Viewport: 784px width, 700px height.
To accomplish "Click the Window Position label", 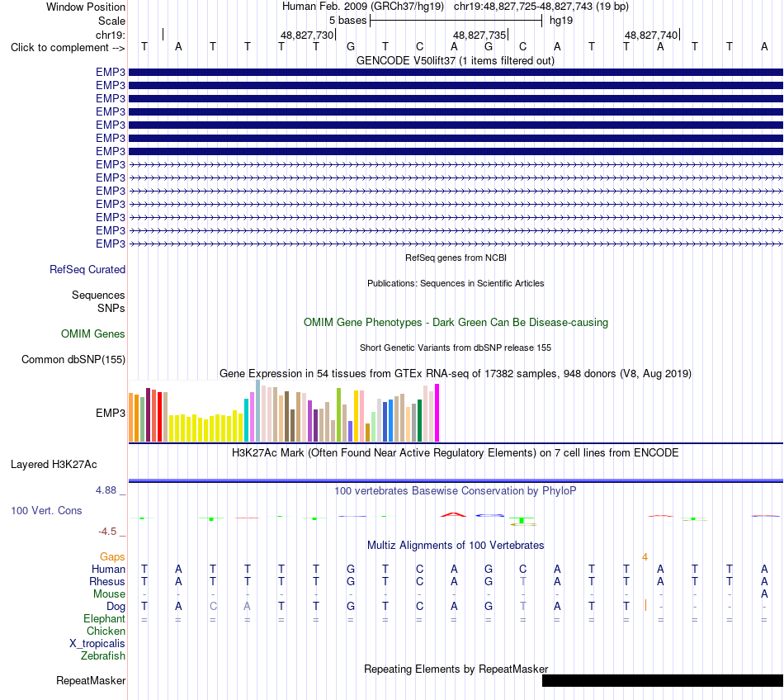I will 86,7.
